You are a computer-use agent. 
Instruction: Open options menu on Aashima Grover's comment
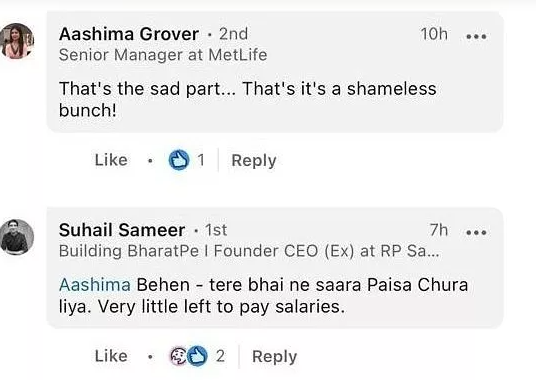tap(476, 36)
